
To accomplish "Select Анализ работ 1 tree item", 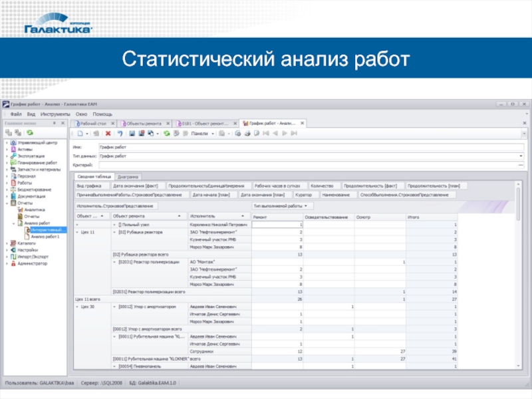I will tap(45, 237).
